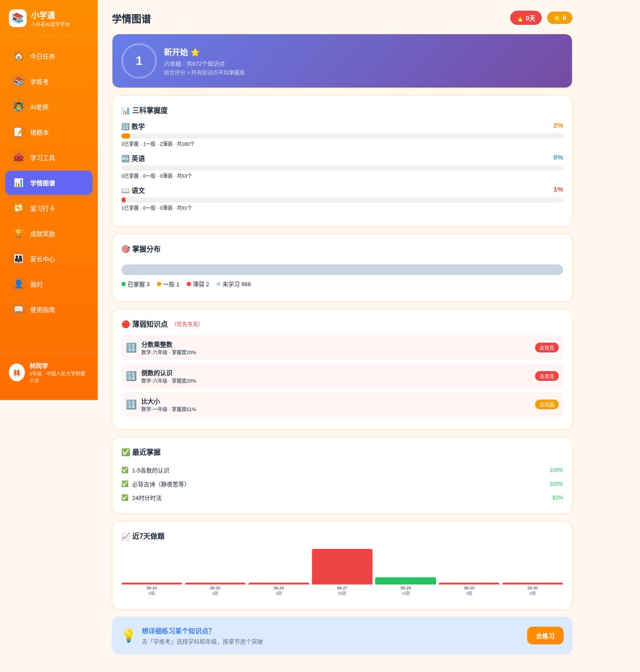
Task: Click the 分数乘整数 knowledge point title
Action: click(x=157, y=344)
